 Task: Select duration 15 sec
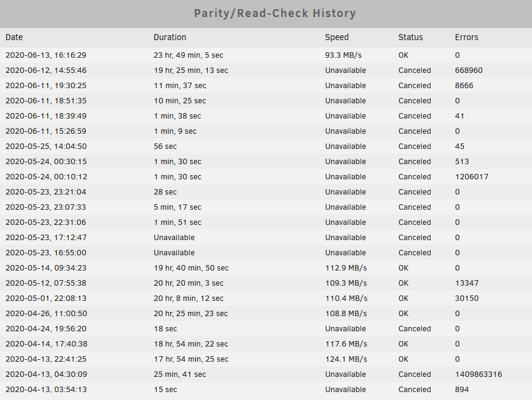click(x=165, y=390)
